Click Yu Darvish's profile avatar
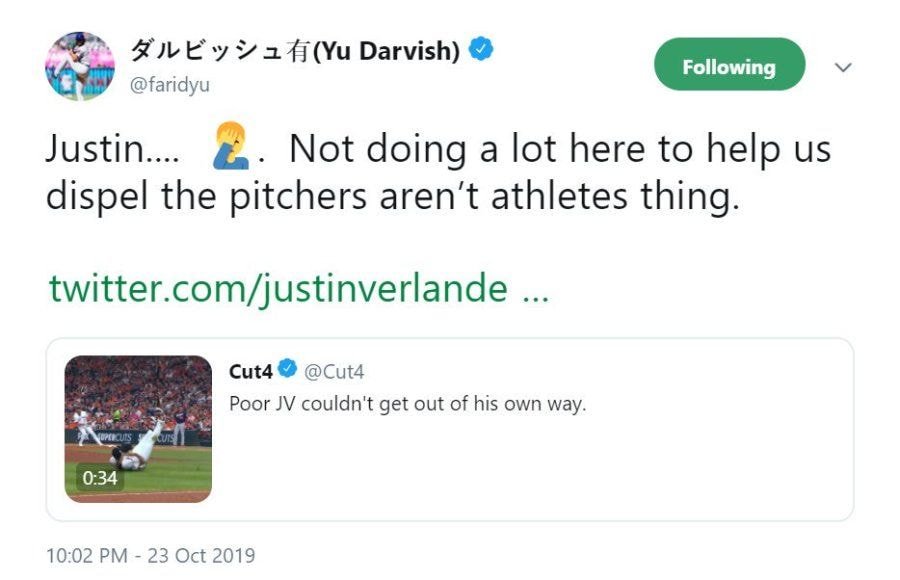The width and height of the screenshot is (900, 580). pyautogui.click(x=80, y=66)
